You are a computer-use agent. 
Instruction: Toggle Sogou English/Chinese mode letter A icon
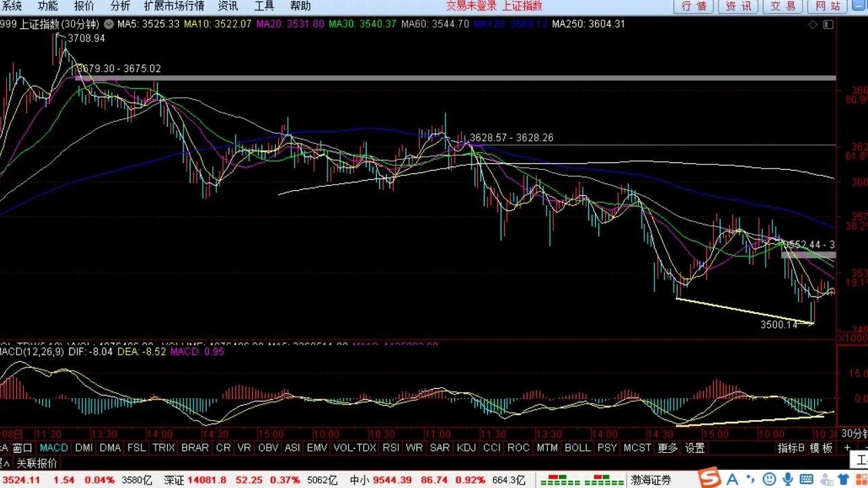pyautogui.click(x=732, y=479)
